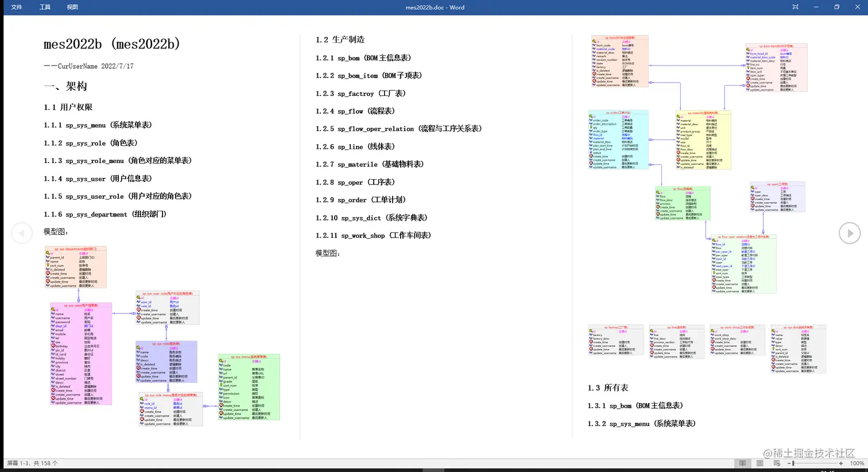Click heading 一、架构
868x472 pixels.
[x=65, y=86]
